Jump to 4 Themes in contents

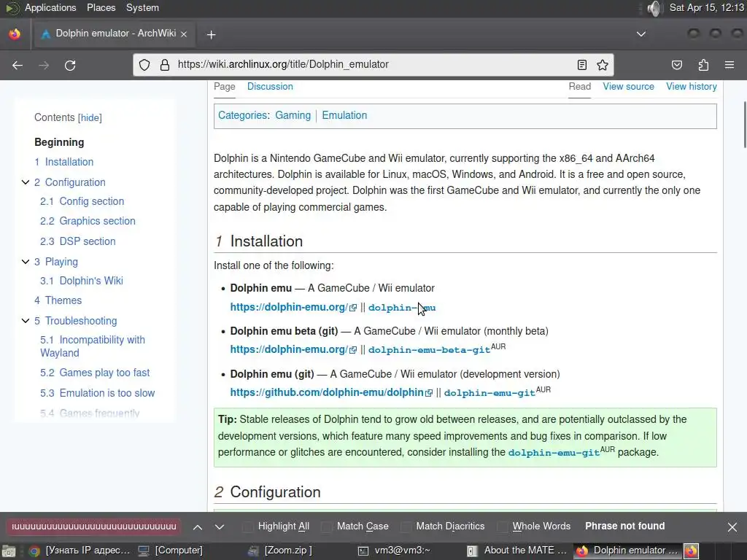point(58,300)
